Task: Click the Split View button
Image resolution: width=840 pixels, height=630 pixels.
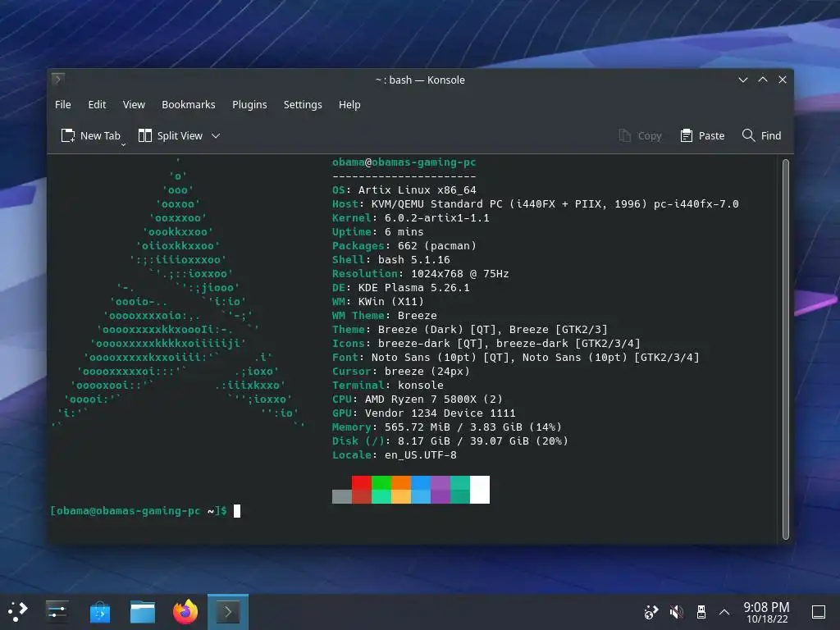Action: (171, 135)
